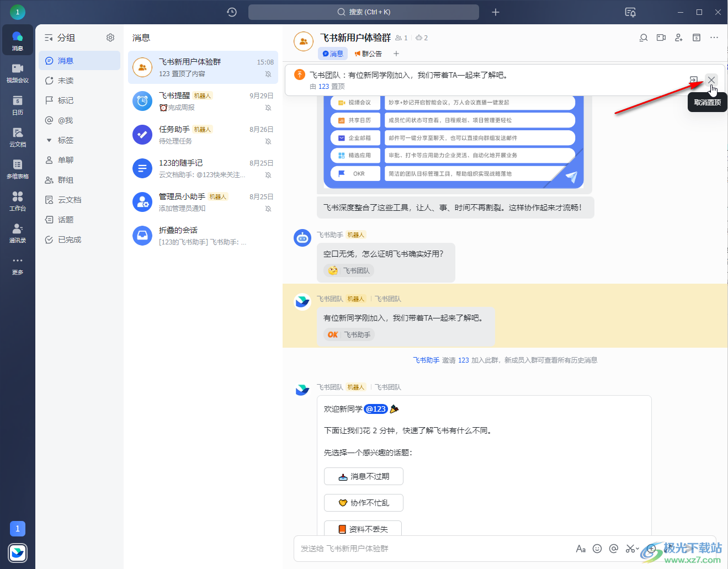Image resolution: width=728 pixels, height=569 pixels.
Task: Click the 飞书助手 robot avatar in the chat
Action: pyautogui.click(x=302, y=238)
